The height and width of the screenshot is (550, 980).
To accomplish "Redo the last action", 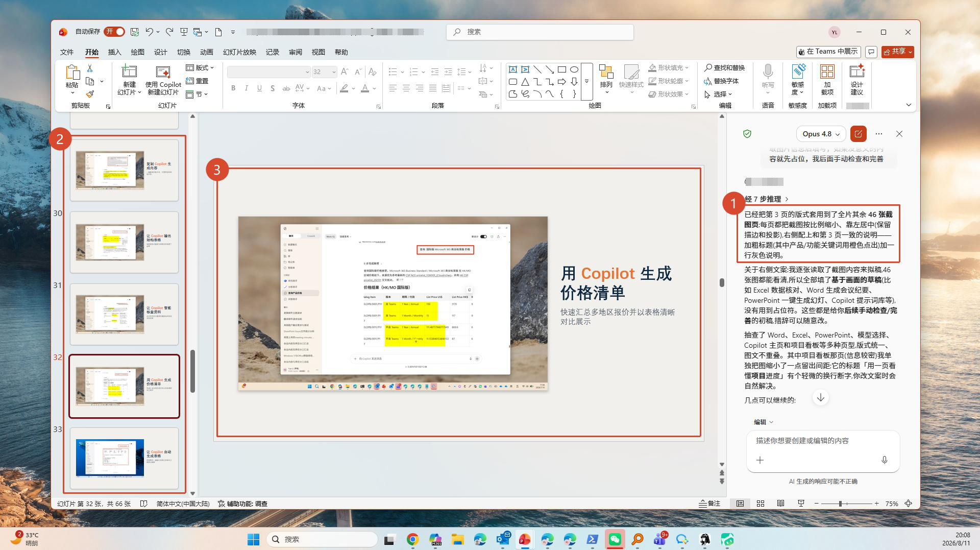I will [169, 32].
